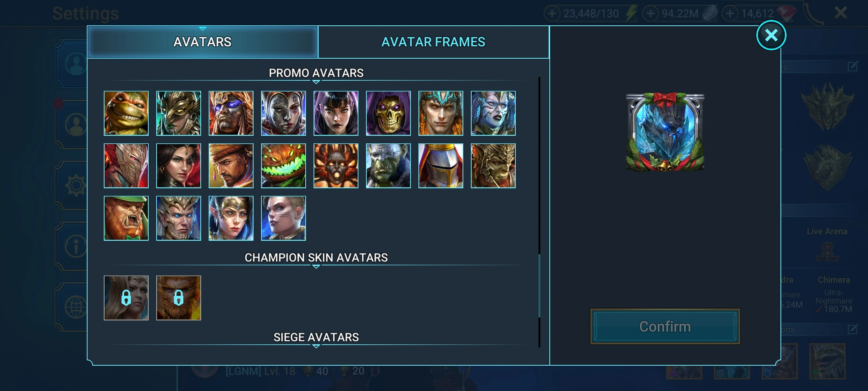Open the Avatars tab

click(203, 42)
